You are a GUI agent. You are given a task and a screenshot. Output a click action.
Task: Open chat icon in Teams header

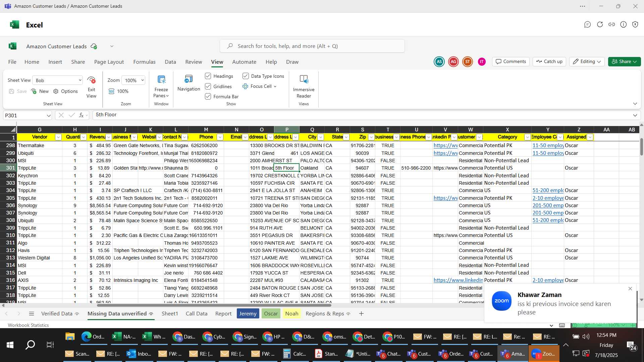(587, 24)
